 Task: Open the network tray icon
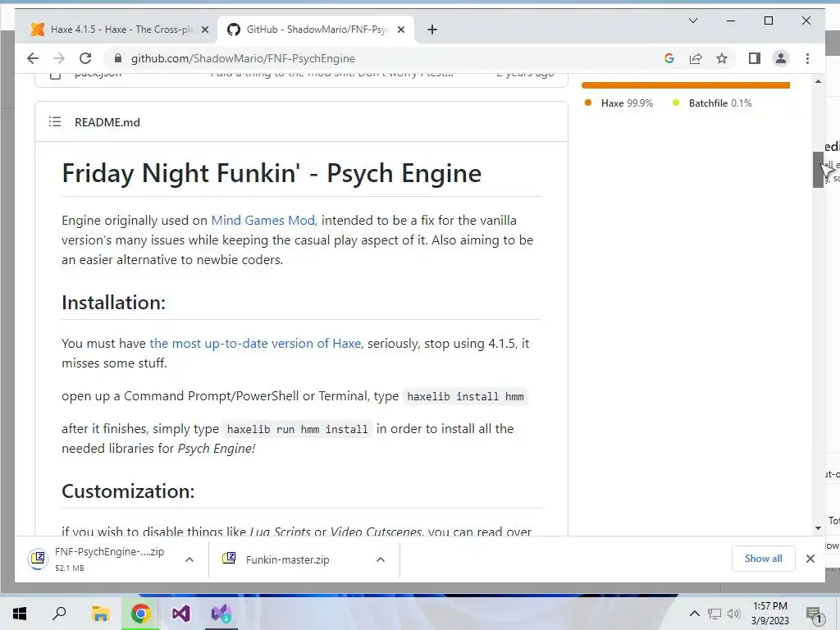[x=714, y=614]
